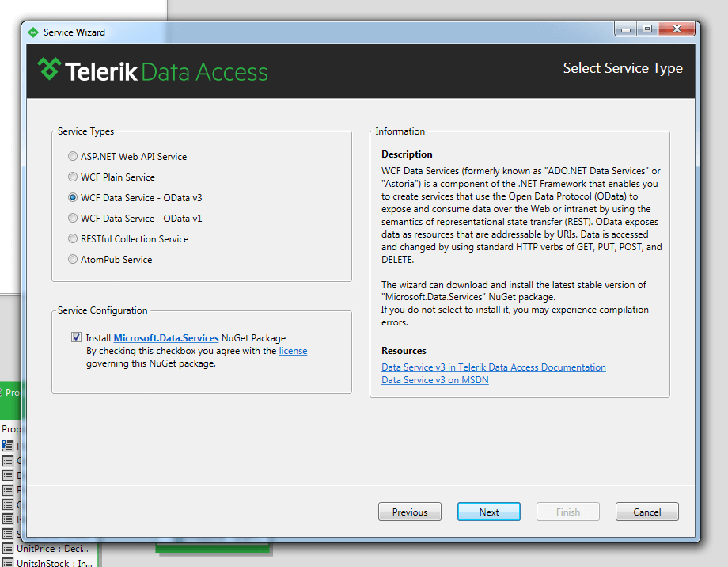Click the UnitPrice property icon behind wizard
This screenshot has height=567, width=728.
coord(8,549)
